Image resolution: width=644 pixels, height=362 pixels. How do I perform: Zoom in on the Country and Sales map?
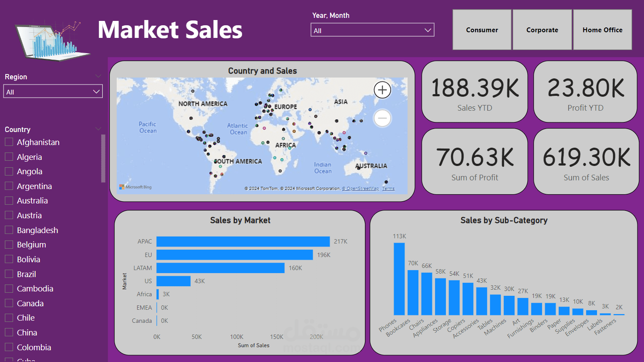point(382,90)
